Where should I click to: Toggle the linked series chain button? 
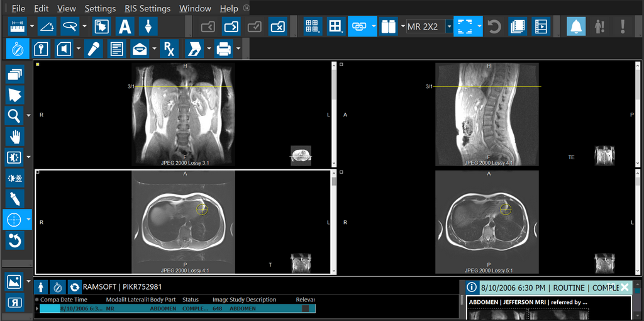[358, 26]
